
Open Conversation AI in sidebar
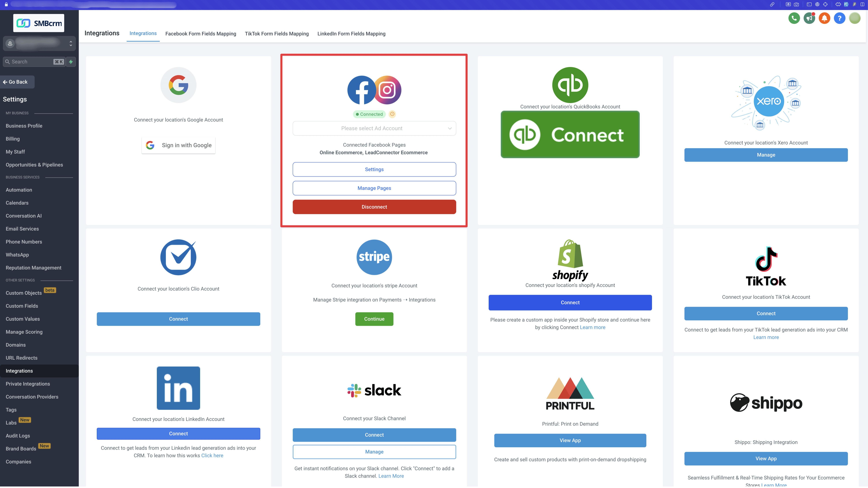click(24, 216)
